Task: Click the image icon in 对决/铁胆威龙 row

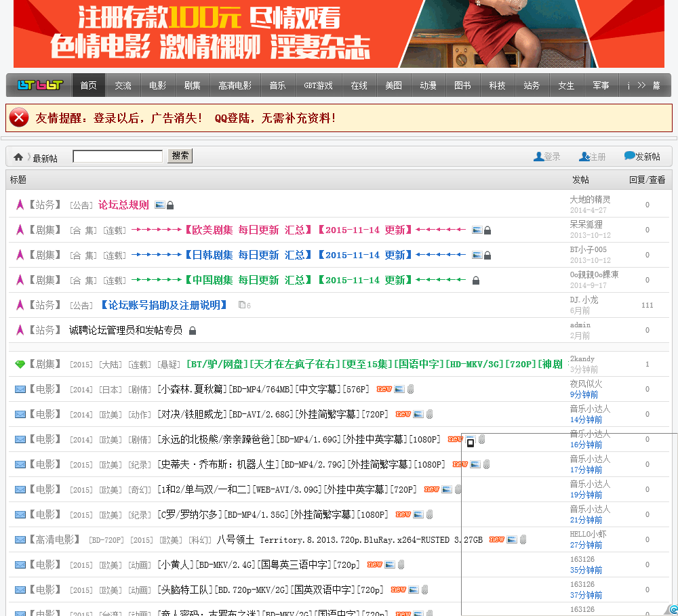Action: (418, 414)
